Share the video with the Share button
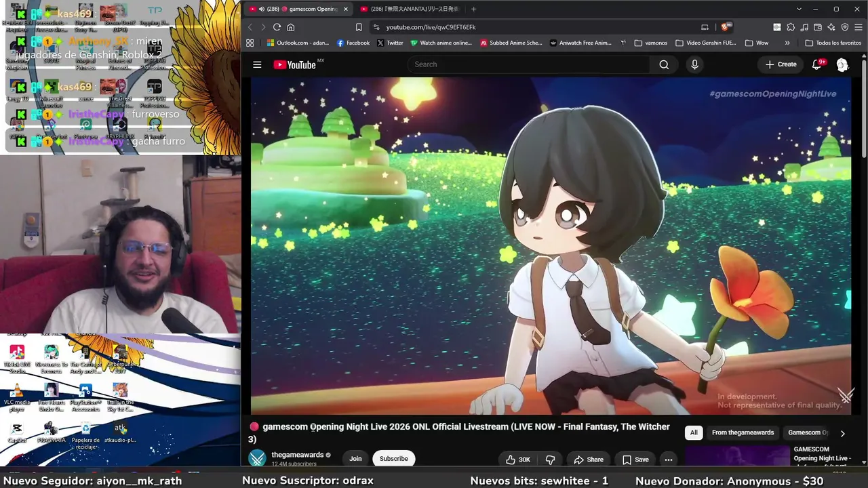This screenshot has width=868, height=488. [589, 460]
